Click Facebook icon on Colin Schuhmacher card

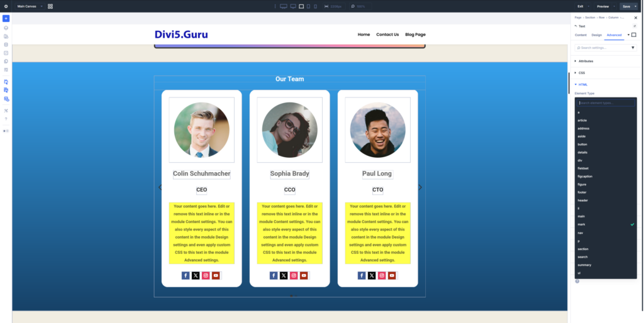(x=186, y=275)
